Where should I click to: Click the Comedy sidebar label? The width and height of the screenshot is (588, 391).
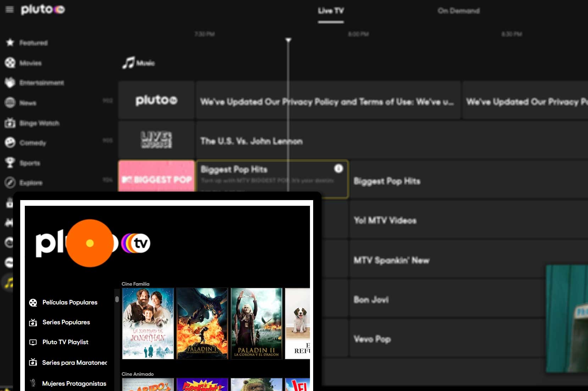(33, 143)
